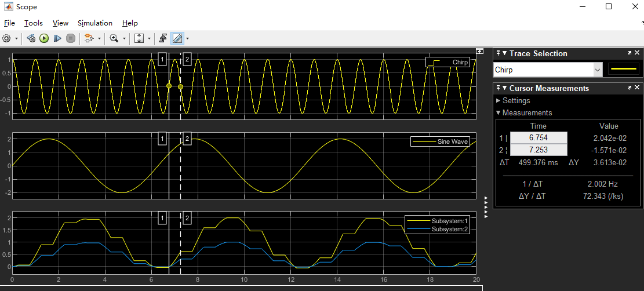This screenshot has width=644, height=291.
Task: Close the Trace Selection panel
Action: [x=637, y=53]
